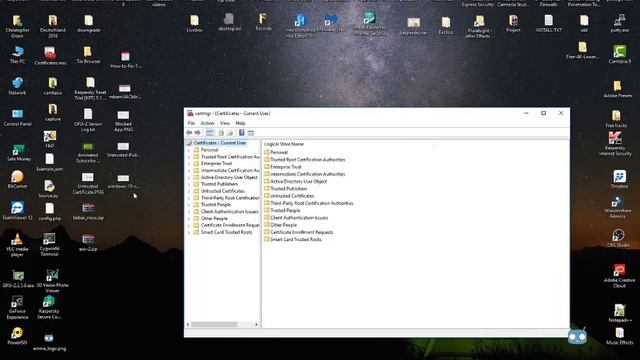Screen dimensions: 640x360
Task: Select the Tor Browser desktop folder
Action: point(88,55)
